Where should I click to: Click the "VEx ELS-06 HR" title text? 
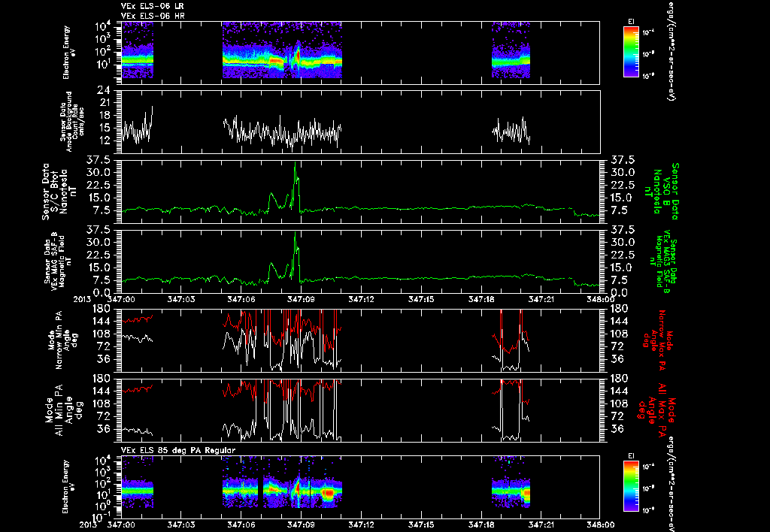coord(153,17)
